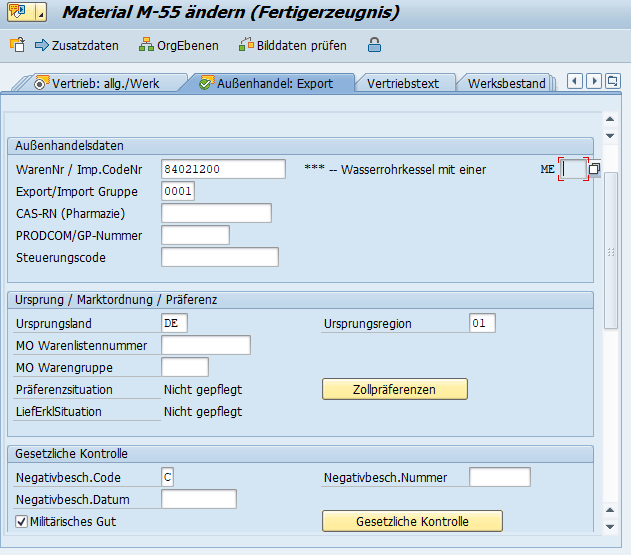Image resolution: width=631 pixels, height=555 pixels.
Task: Switch to the Werksbestand tab
Action: click(x=507, y=83)
